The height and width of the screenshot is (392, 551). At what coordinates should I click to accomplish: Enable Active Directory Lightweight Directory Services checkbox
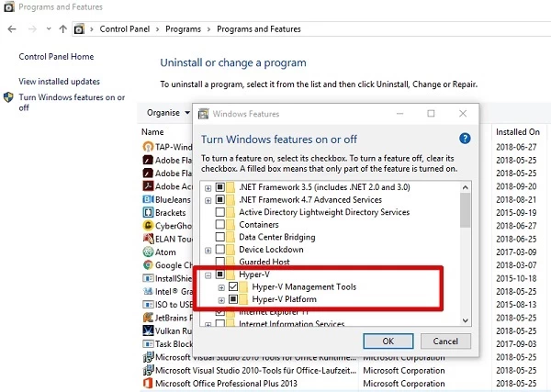coord(220,212)
